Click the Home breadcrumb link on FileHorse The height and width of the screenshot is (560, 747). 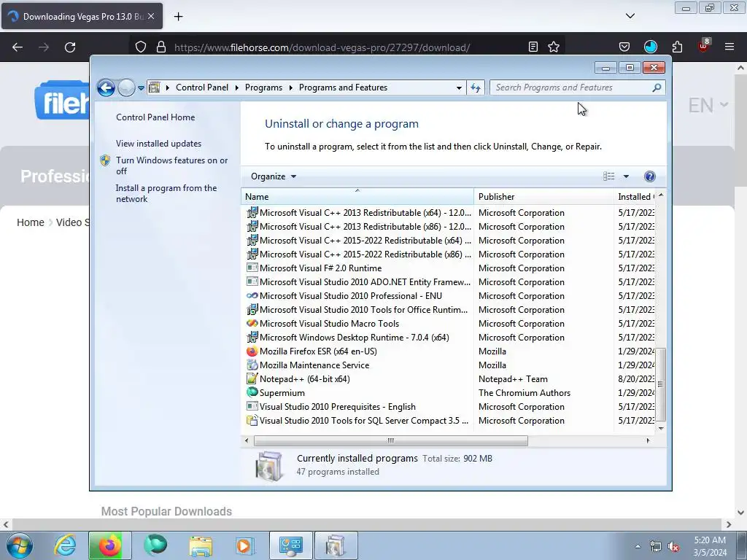31,222
